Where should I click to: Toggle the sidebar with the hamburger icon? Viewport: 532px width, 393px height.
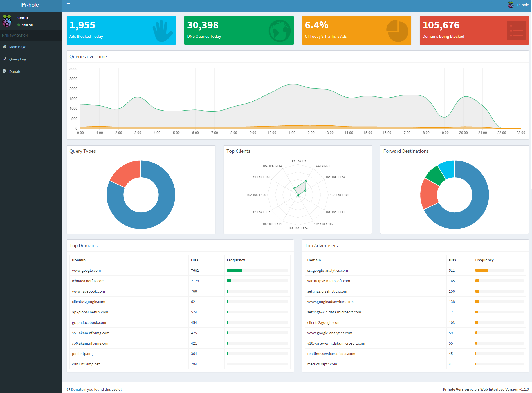click(x=68, y=5)
